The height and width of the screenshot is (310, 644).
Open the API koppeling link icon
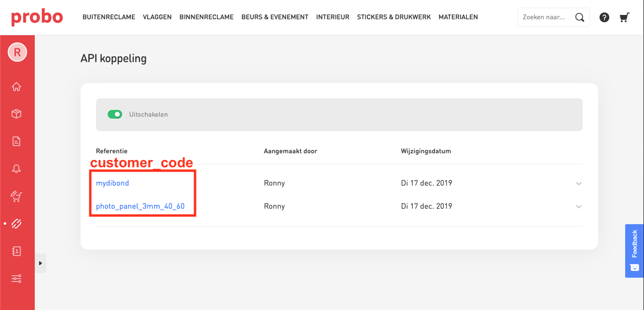point(16,223)
